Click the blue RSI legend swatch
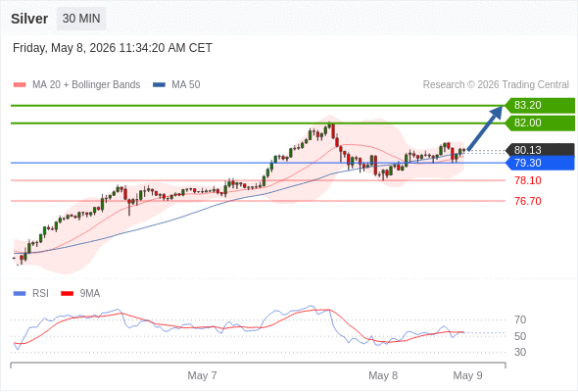Viewport: 578px width, 392px height. 20,294
